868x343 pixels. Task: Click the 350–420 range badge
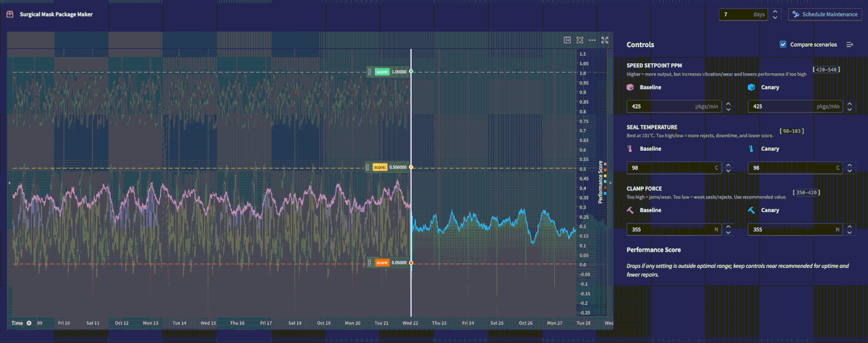(x=806, y=192)
